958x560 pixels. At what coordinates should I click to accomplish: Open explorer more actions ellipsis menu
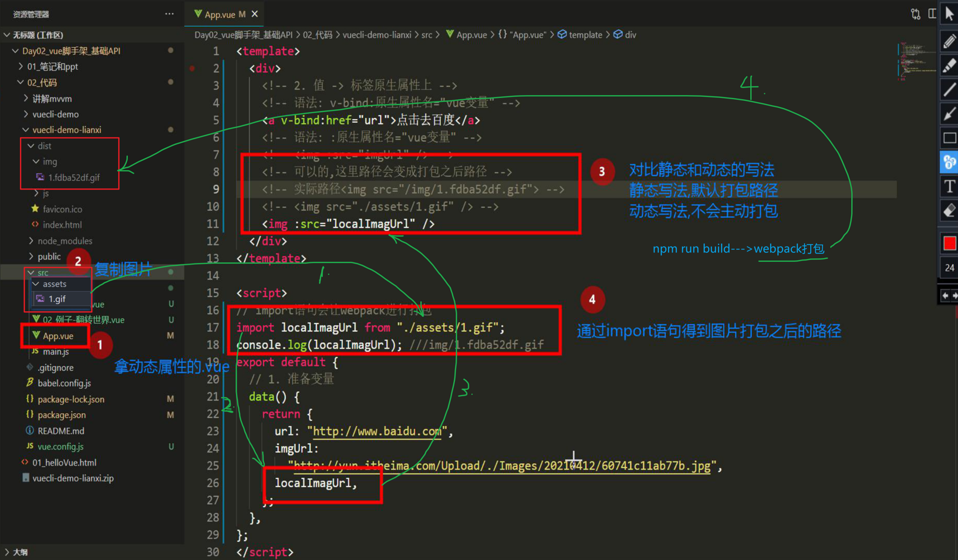(169, 14)
